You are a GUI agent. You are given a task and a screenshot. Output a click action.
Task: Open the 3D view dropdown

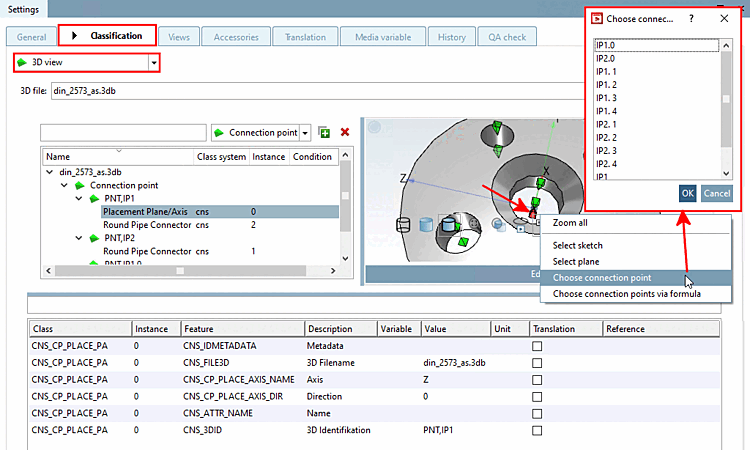pyautogui.click(x=154, y=63)
